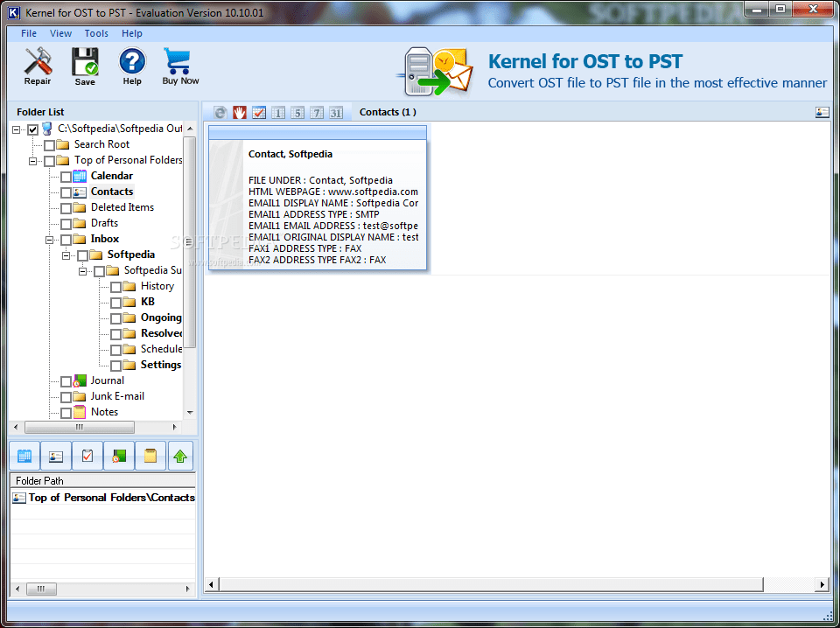Screen dimensions: 840x628
Task: Click the contact card icon at top right
Action: tap(822, 112)
